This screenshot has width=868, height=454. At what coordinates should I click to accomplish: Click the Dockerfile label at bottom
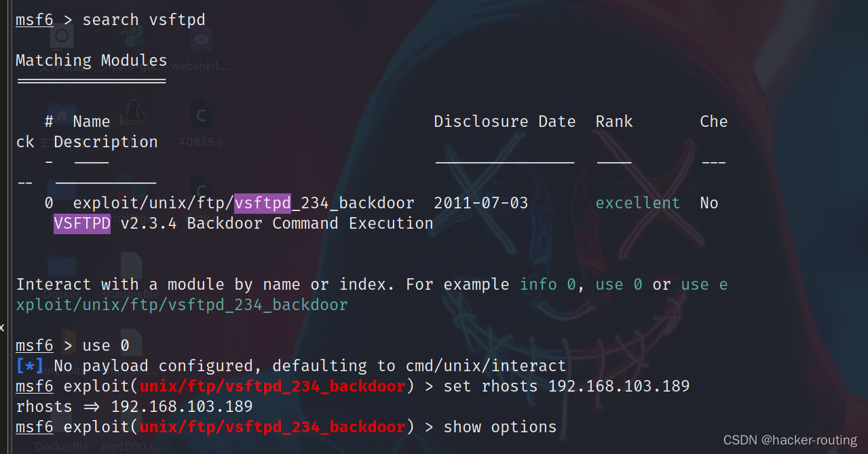[62, 447]
